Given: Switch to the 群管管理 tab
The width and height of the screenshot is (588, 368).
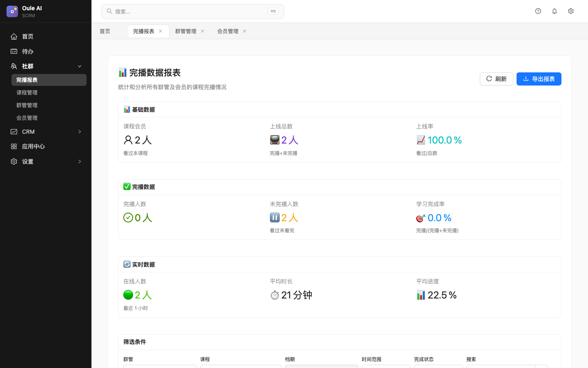Looking at the screenshot, I should (x=186, y=31).
